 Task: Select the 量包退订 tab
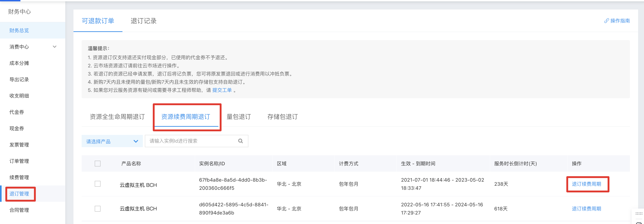[239, 117]
